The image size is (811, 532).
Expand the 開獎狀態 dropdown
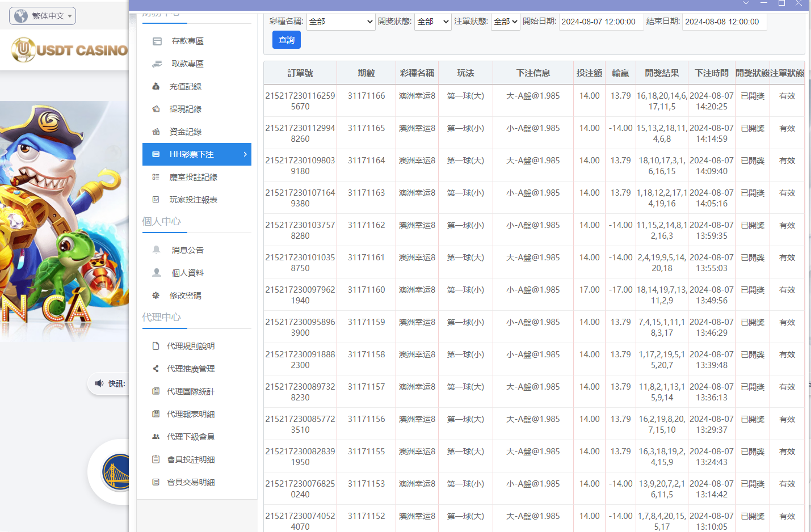(432, 21)
